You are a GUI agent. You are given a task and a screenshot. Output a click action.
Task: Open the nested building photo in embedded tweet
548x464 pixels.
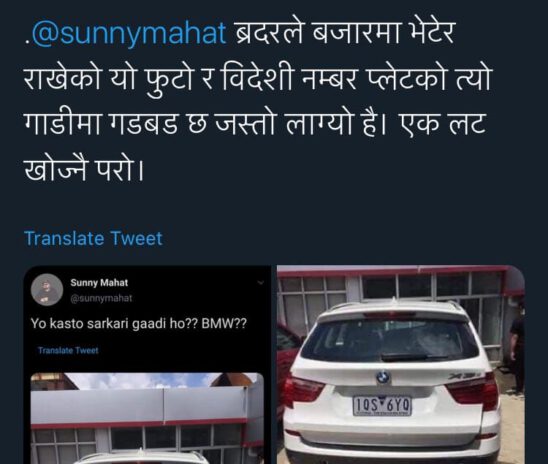point(147,418)
